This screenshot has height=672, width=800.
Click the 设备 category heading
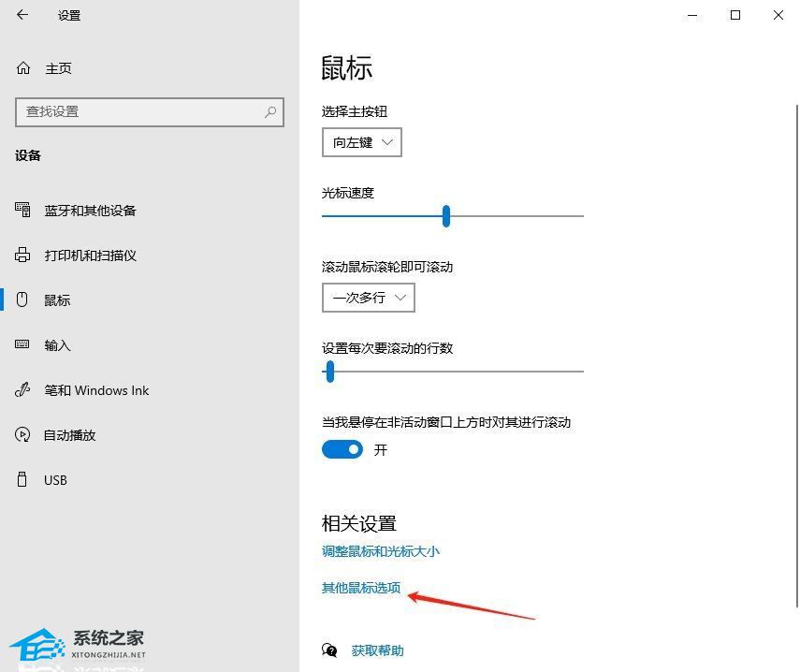pyautogui.click(x=27, y=155)
